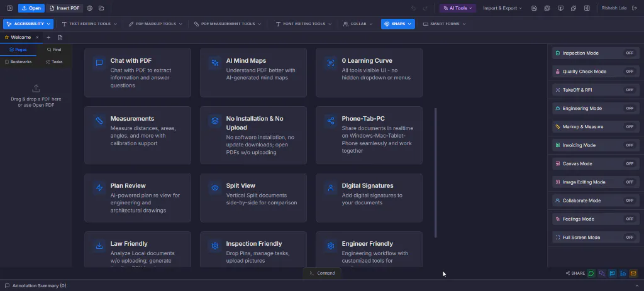The height and width of the screenshot is (291, 644).
Task: Turn on Canvas Mode
Action: point(630,164)
